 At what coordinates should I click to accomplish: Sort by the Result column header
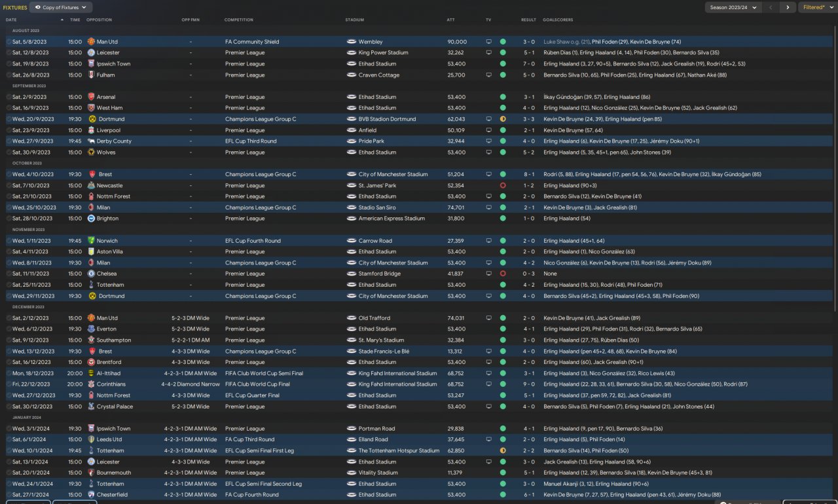528,20
